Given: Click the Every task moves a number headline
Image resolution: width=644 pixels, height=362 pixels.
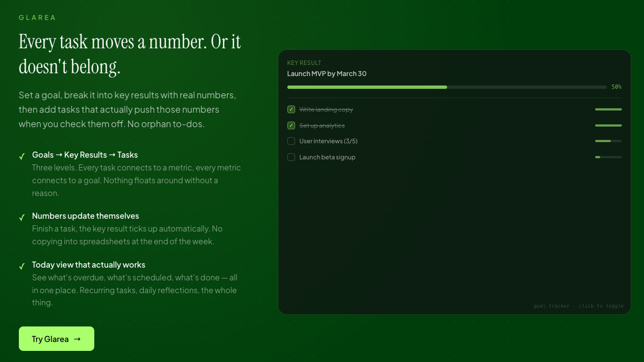Looking at the screenshot, I should [x=130, y=54].
